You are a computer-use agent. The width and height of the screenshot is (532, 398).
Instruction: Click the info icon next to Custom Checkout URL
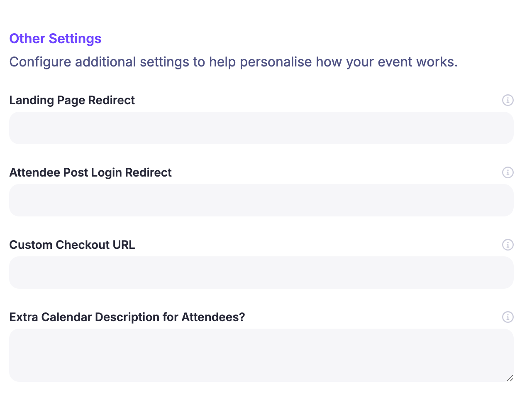[x=508, y=245]
